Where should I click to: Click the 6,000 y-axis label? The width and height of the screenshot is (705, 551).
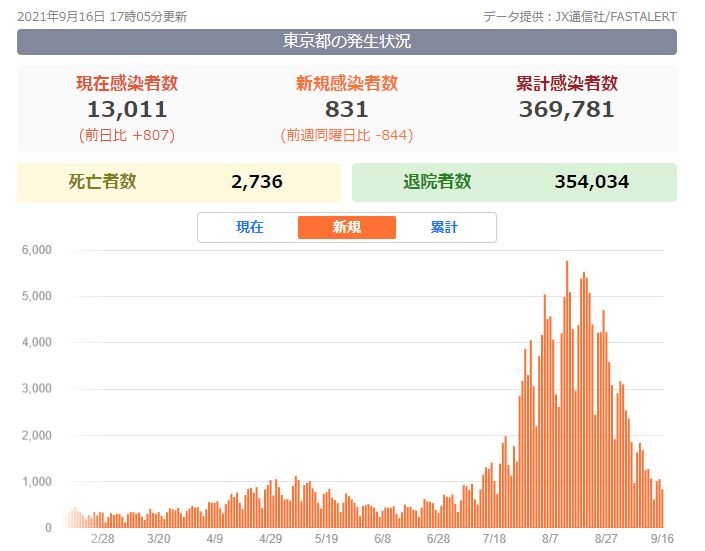tap(37, 250)
